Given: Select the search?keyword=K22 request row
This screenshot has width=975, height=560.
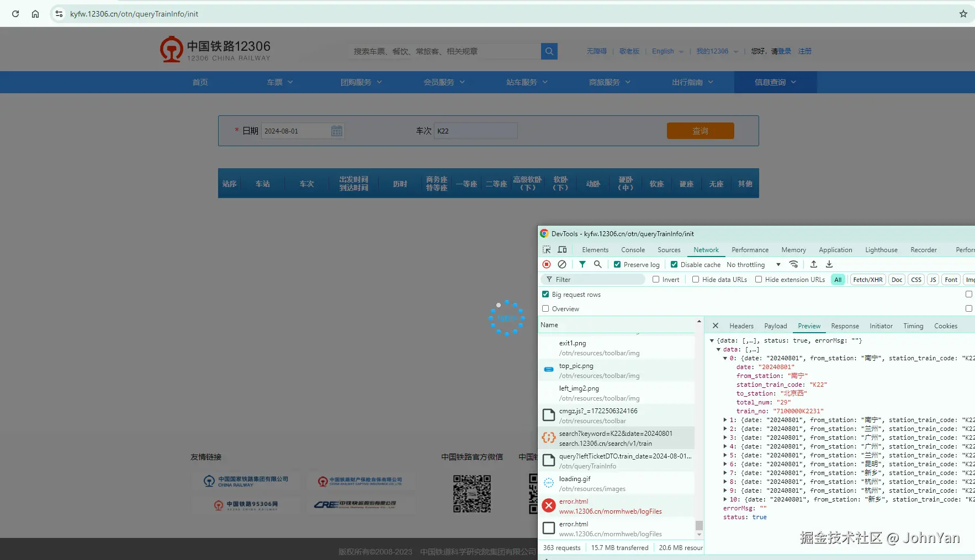Looking at the screenshot, I should [x=617, y=438].
